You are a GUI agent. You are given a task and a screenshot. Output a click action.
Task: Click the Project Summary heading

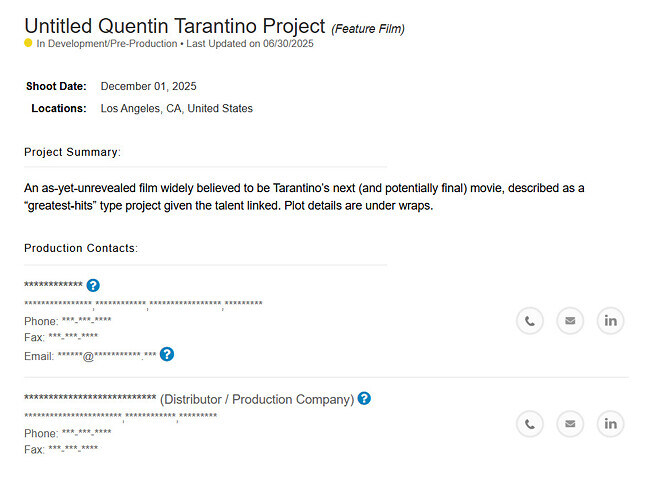(x=72, y=152)
